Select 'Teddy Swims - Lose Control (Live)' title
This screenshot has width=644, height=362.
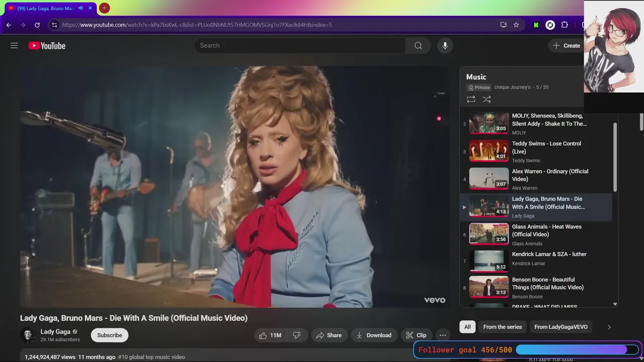(546, 147)
